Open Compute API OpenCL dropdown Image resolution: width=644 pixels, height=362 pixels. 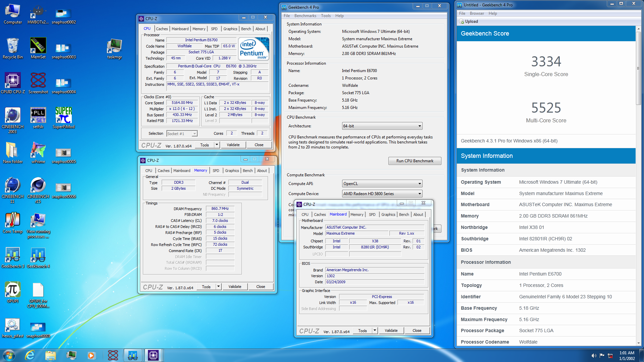(382, 184)
